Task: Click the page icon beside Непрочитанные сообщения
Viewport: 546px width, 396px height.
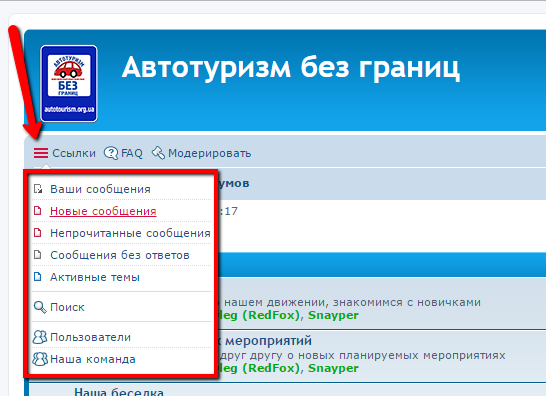Action: pyautogui.click(x=38, y=233)
